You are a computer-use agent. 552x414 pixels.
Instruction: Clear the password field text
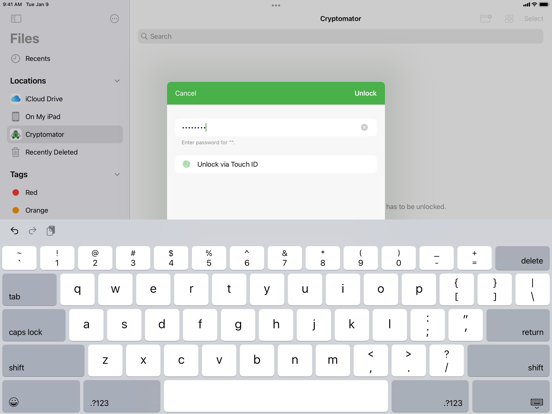(364, 127)
